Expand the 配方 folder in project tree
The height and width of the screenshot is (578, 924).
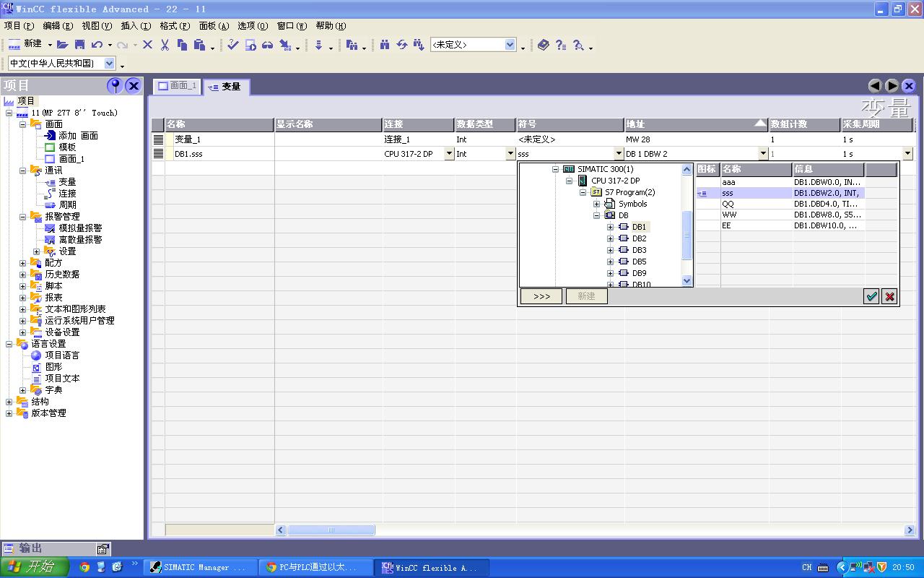click(x=23, y=263)
